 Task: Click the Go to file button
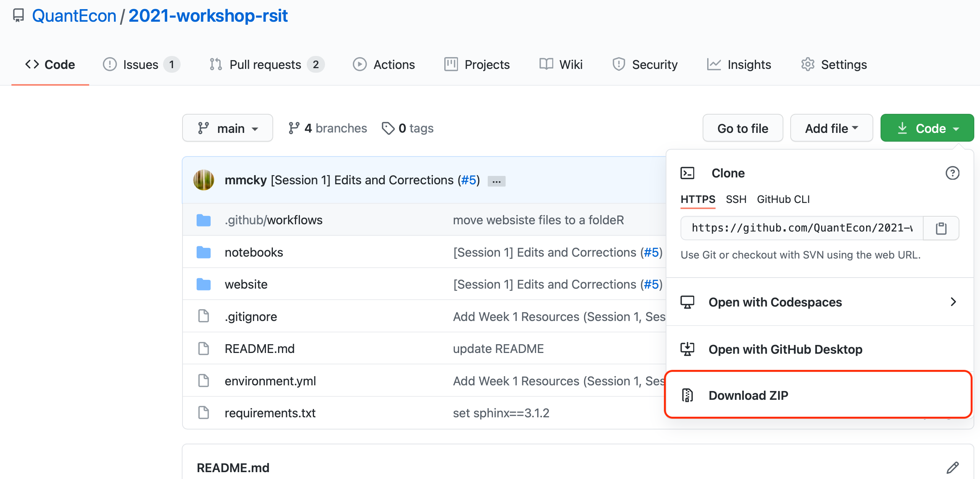click(x=743, y=128)
